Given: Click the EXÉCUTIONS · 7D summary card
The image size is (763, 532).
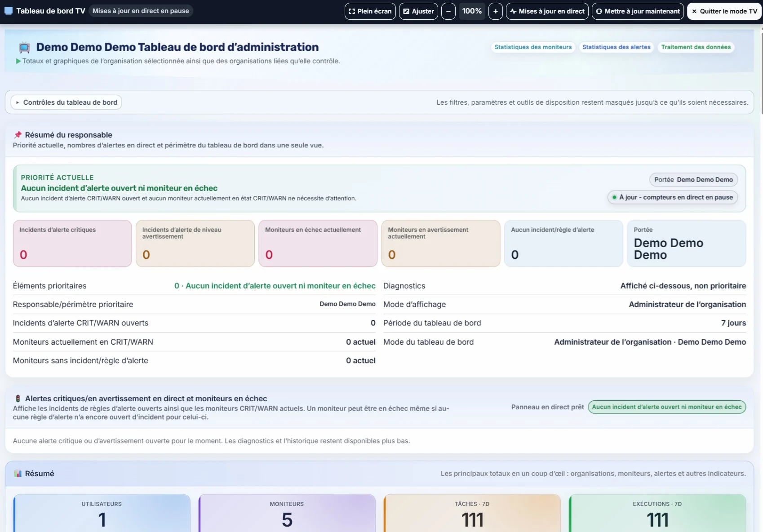Looking at the screenshot, I should 657,513.
